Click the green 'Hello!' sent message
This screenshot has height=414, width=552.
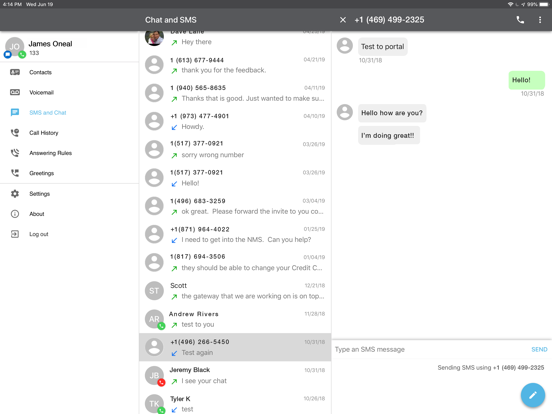click(x=526, y=80)
